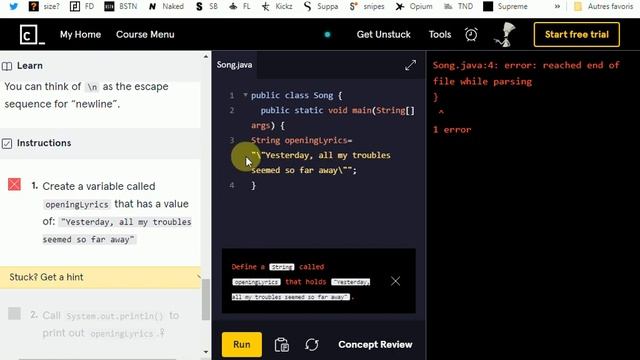Screen dimensions: 640x360
Task: Open the Kickz bookmark
Action: click(x=277, y=7)
